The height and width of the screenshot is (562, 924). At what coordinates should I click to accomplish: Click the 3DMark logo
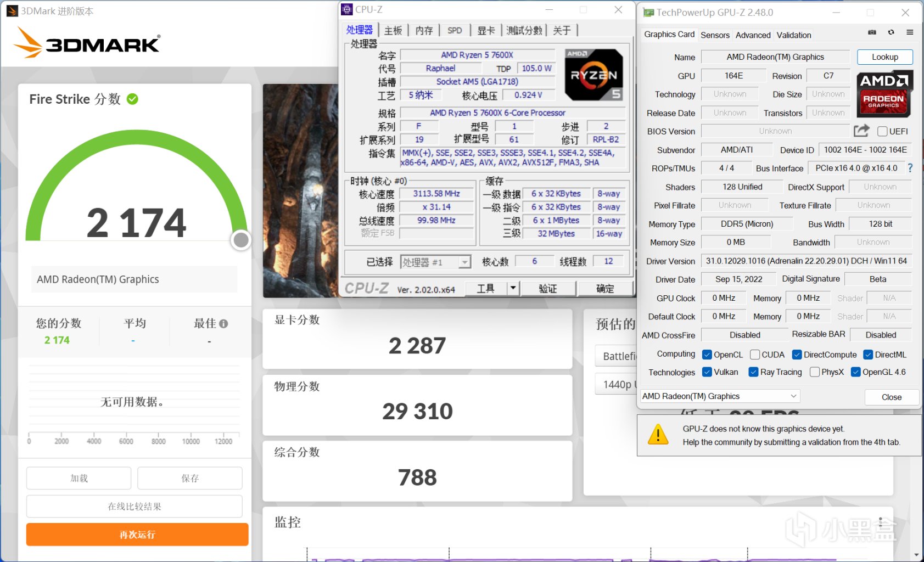tap(87, 43)
